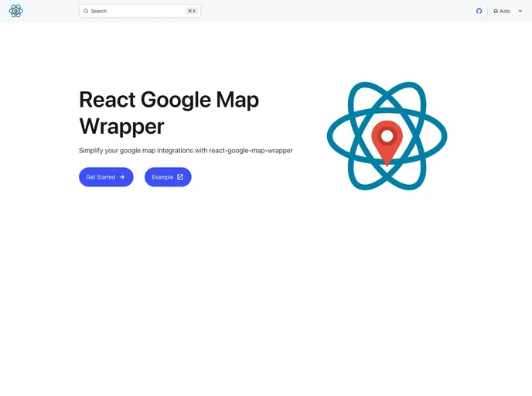
Task: Open the site logo in the header
Action: click(16, 11)
